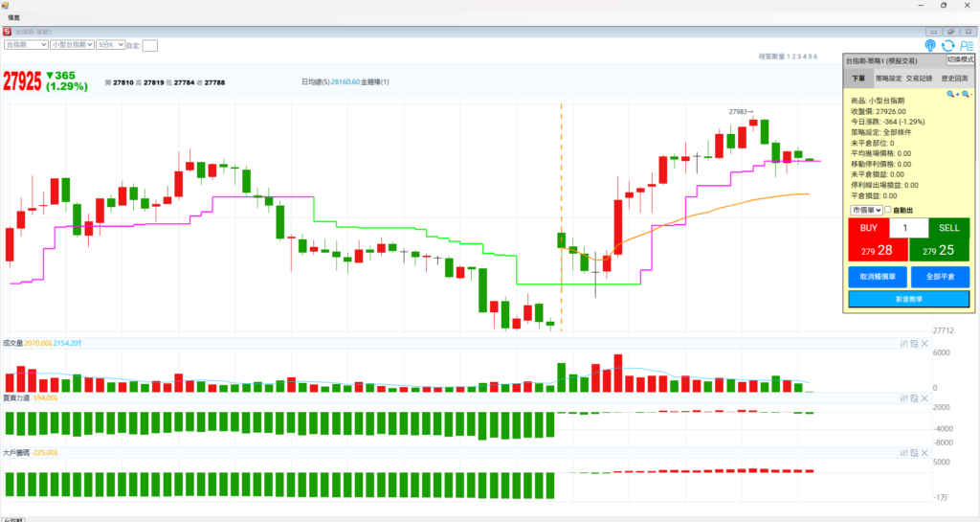Click the broadcast signal icon in the top right
The width and height of the screenshot is (980, 522).
coord(930,45)
